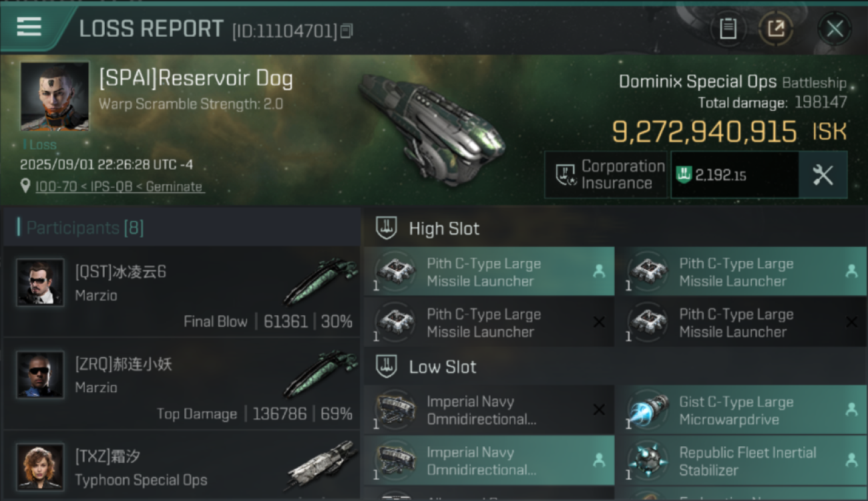
Task: Open the IO0-70 location link
Action: (119, 187)
